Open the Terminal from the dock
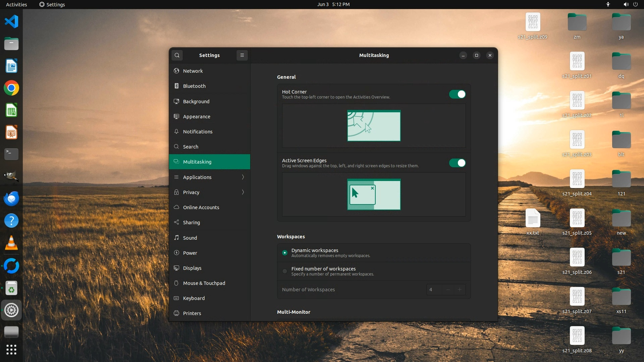The image size is (644, 362). coord(11,154)
